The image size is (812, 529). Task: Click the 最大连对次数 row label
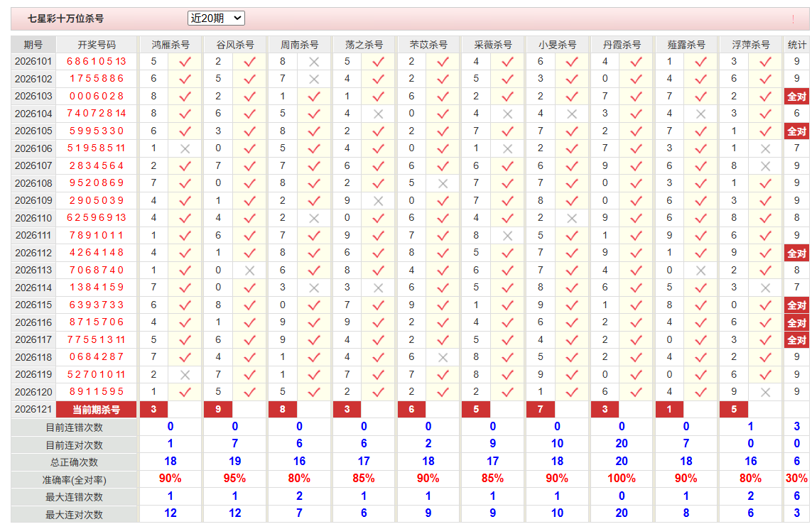tap(74, 515)
